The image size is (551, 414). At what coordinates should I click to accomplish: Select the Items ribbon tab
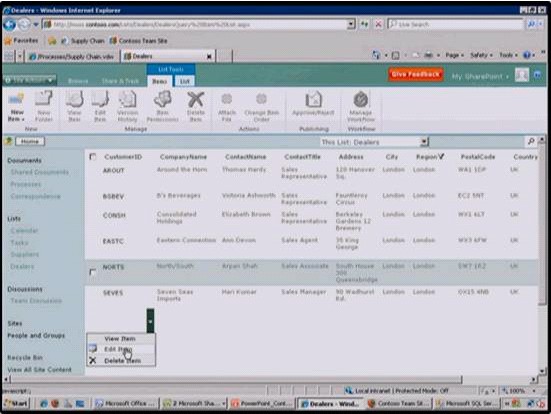(159, 81)
